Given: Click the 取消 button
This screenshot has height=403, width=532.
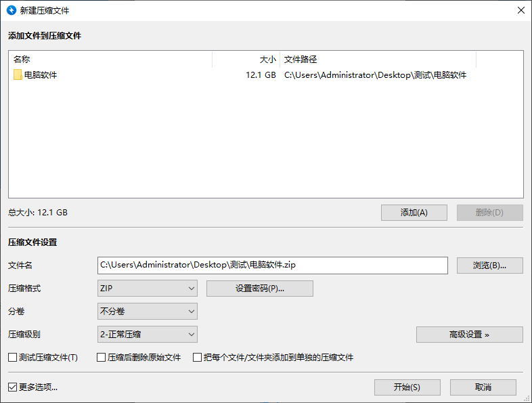Looking at the screenshot, I should (483, 387).
